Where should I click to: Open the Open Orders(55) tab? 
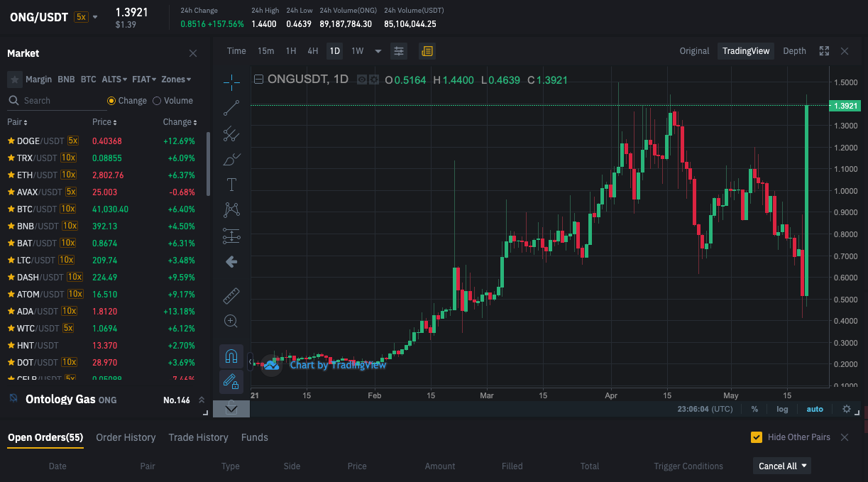click(x=45, y=437)
